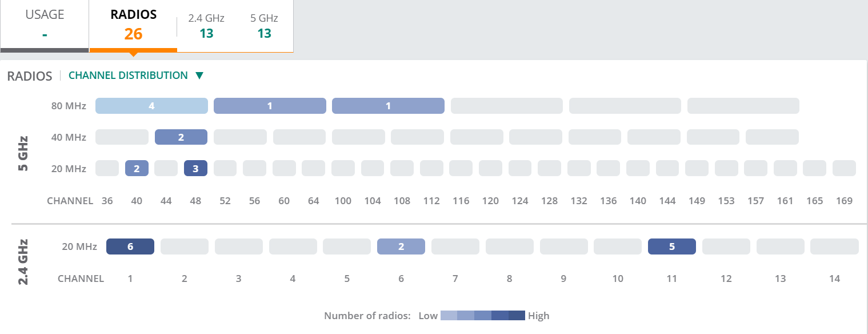Select 5 GHz 20 MHz channel 40 bar

coord(137,168)
